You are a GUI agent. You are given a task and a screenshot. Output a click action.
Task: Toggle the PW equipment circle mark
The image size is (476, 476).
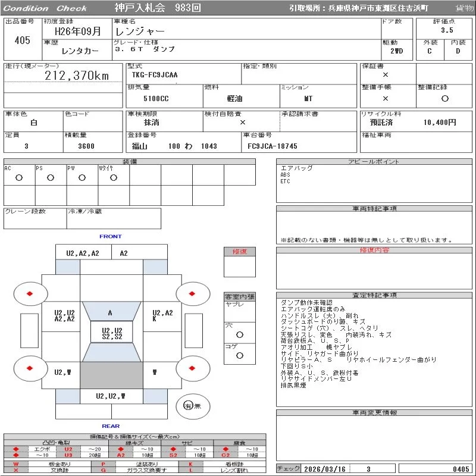pos(82,177)
